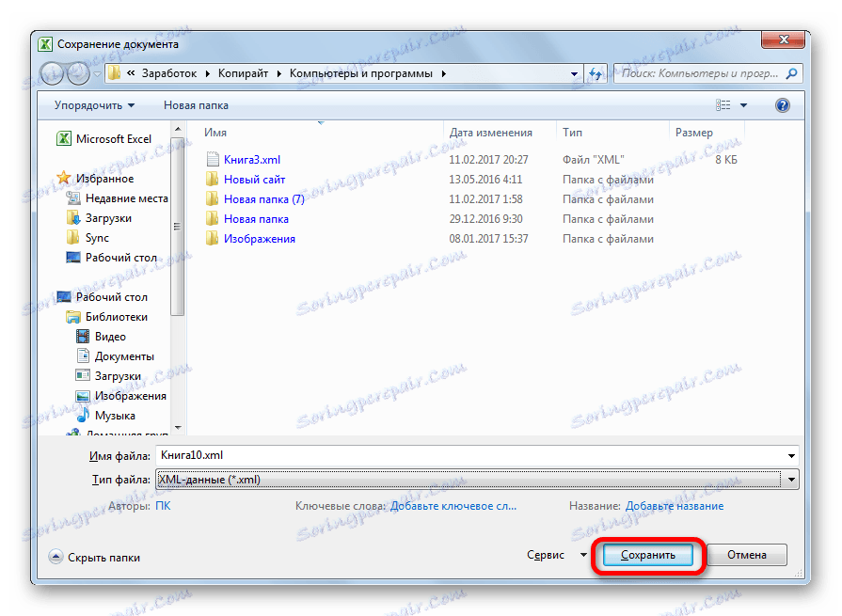The height and width of the screenshot is (616, 842).
Task: Open Рабочий стол under Избранное
Action: pyautogui.click(x=112, y=258)
